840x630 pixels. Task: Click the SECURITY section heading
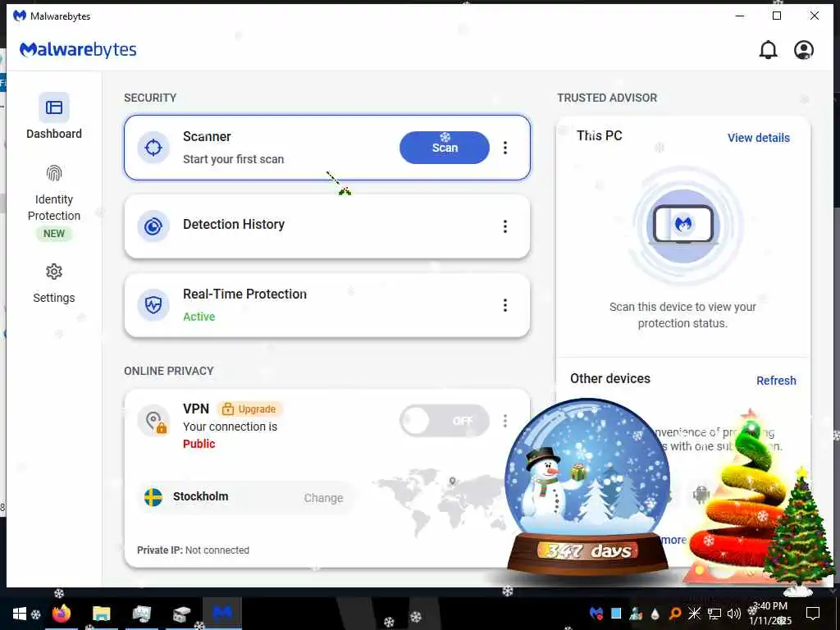pos(150,98)
